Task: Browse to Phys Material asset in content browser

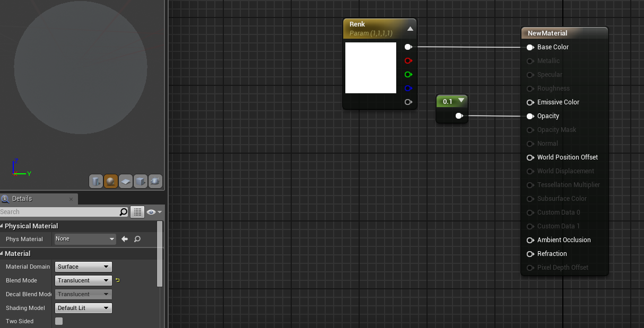Action: pos(137,239)
